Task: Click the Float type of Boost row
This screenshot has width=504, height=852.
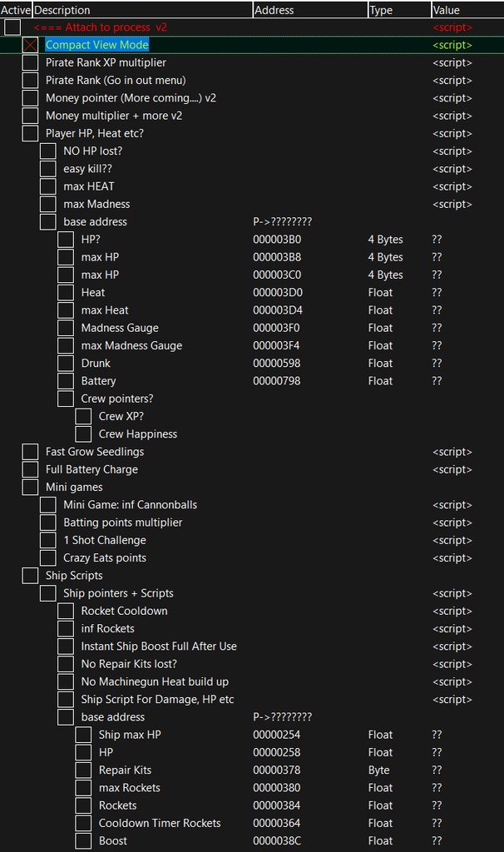Action: click(380, 841)
